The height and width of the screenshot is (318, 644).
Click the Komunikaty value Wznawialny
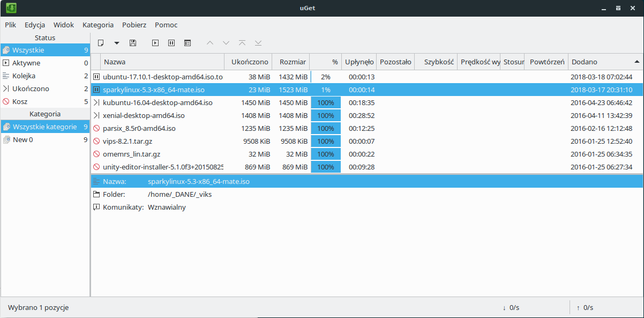point(167,207)
